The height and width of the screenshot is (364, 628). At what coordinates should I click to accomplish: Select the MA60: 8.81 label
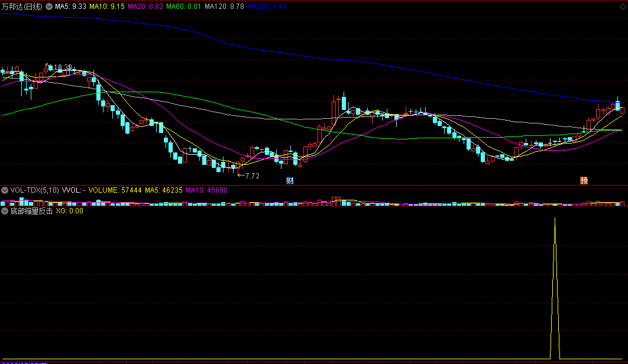[183, 6]
